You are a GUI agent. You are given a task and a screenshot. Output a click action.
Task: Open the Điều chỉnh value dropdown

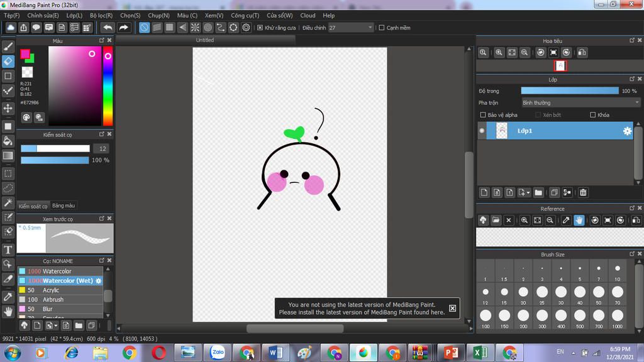pyautogui.click(x=351, y=28)
